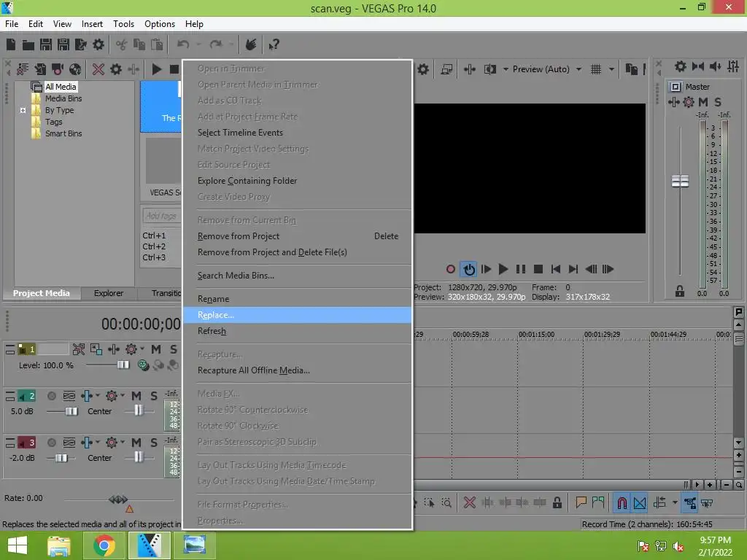Click Remove Unused Media icon
747x560 pixels.
(x=23, y=69)
